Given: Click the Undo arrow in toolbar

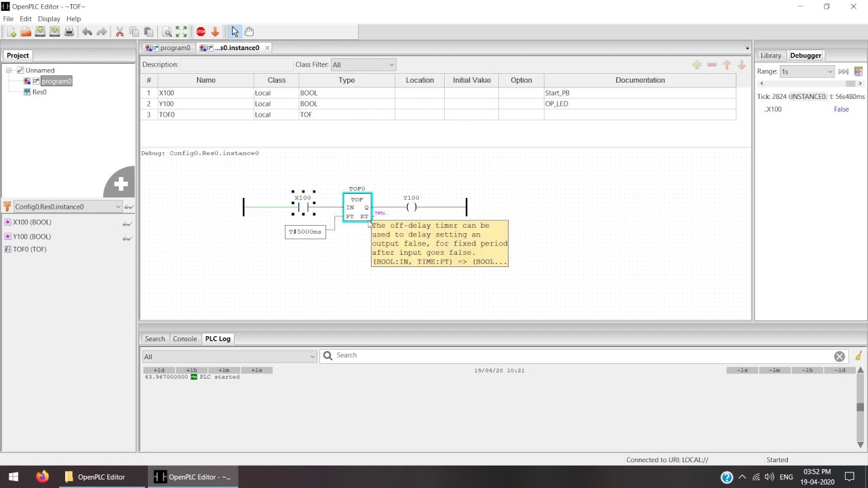Looking at the screenshot, I should pos(87,32).
